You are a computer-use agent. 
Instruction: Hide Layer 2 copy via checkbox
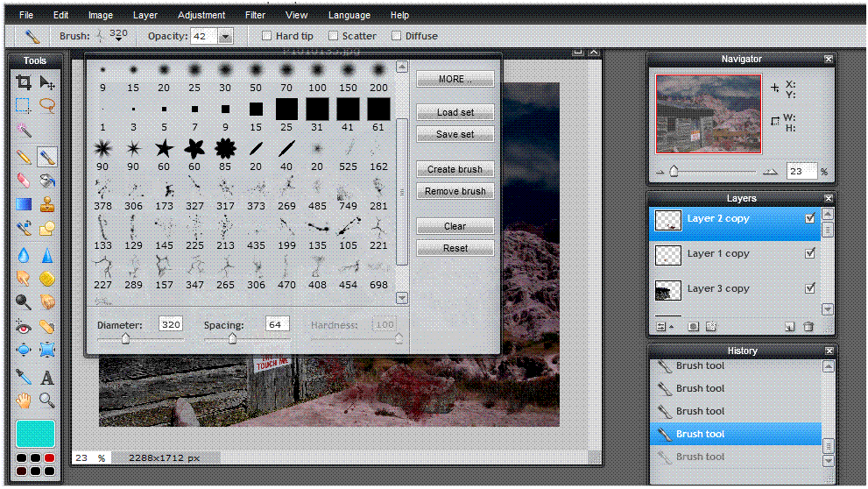[x=810, y=219]
